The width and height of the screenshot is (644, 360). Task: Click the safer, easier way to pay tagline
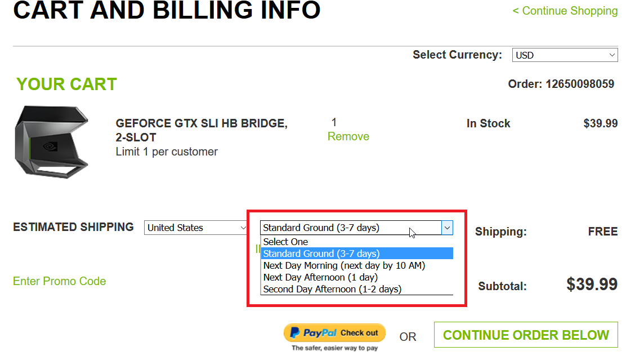(335, 348)
